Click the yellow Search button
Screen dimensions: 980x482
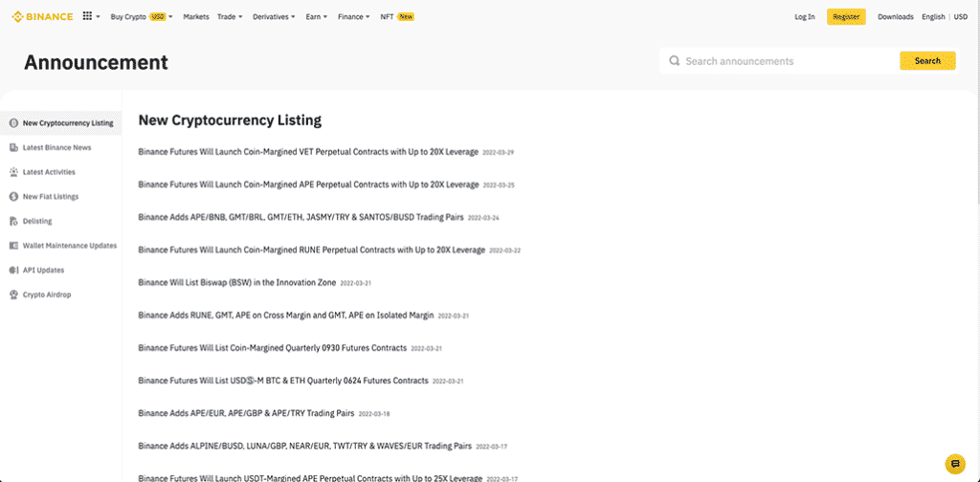pyautogui.click(x=927, y=61)
